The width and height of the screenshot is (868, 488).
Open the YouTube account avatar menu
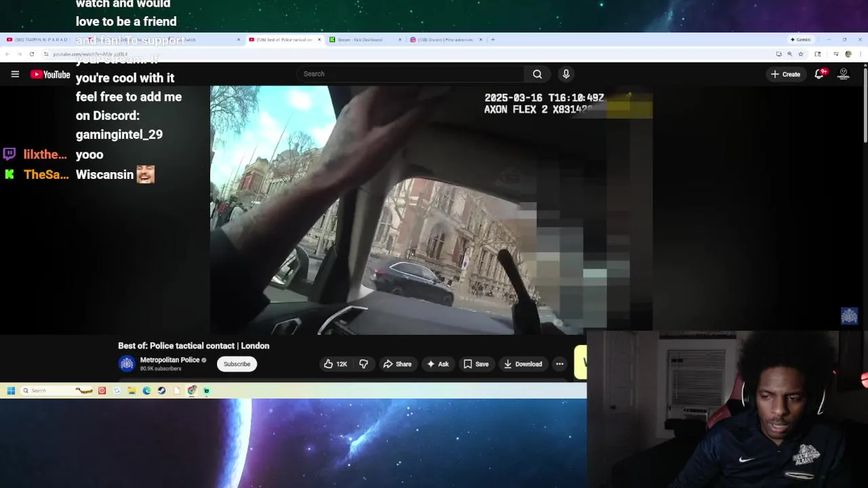[x=844, y=74]
